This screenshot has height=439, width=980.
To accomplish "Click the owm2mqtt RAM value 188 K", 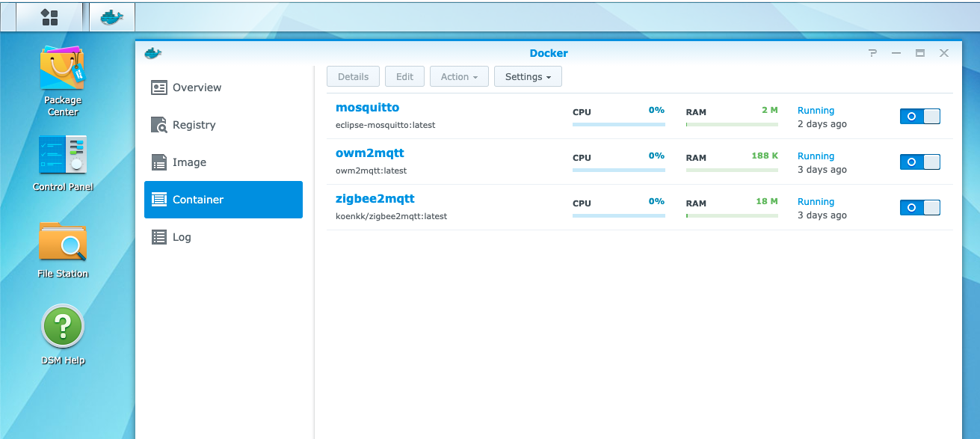I will tap(765, 156).
